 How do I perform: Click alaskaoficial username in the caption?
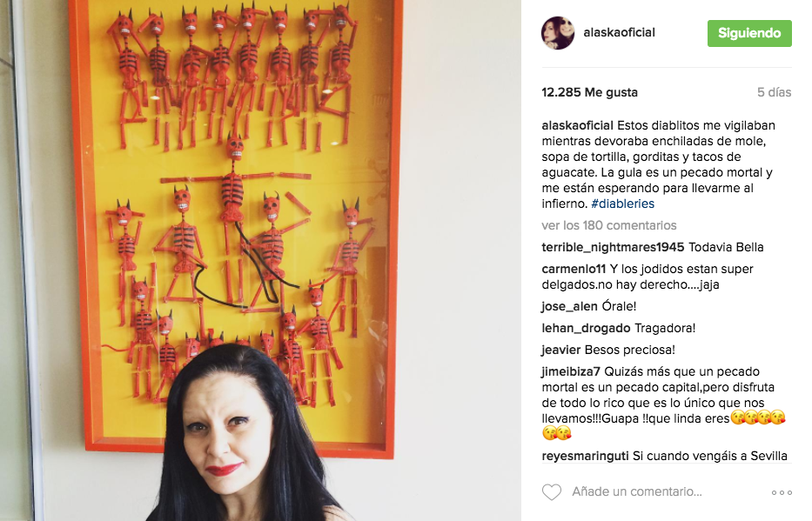tap(577, 126)
